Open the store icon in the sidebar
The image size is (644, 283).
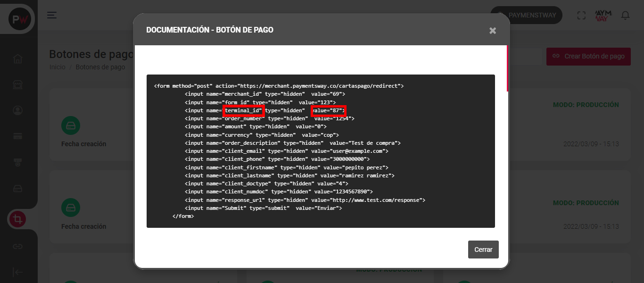[17, 85]
